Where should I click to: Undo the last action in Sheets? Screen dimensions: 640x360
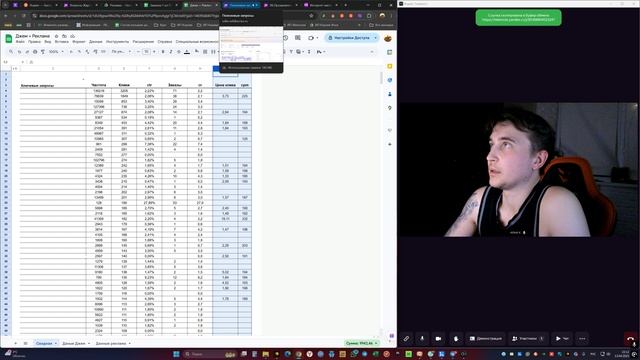19,52
